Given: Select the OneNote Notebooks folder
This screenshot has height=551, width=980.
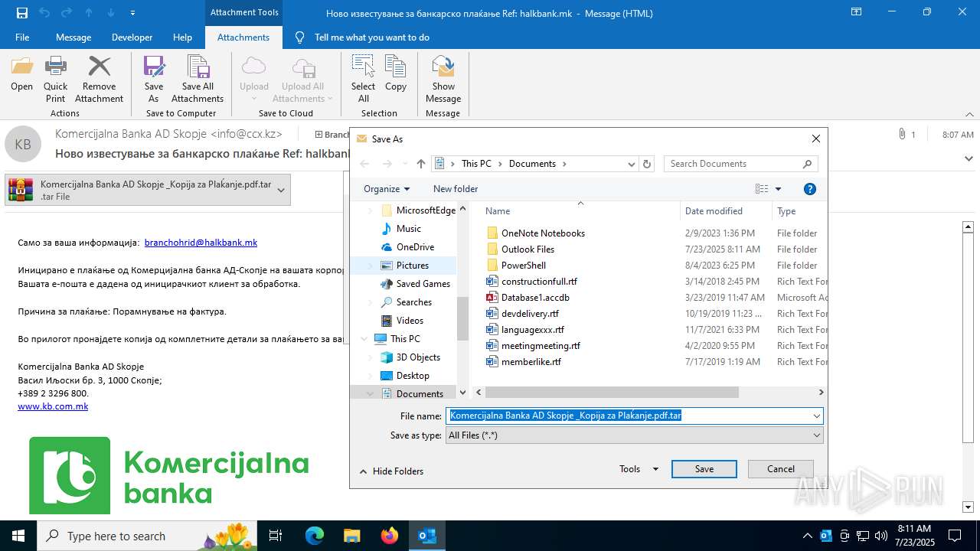Looking at the screenshot, I should 543,233.
